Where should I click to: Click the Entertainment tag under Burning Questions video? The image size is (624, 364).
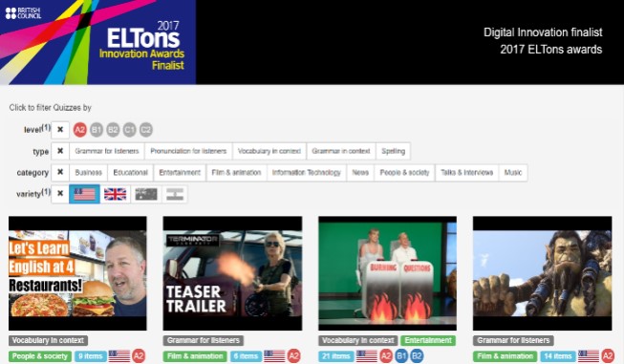coord(428,340)
